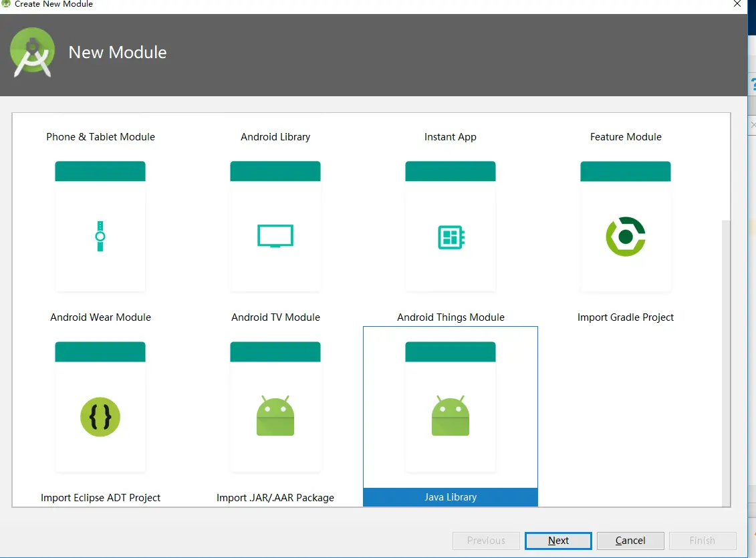Click the highlighted Java Library caption bar
Image resolution: width=756 pixels, height=558 pixels.
point(451,497)
